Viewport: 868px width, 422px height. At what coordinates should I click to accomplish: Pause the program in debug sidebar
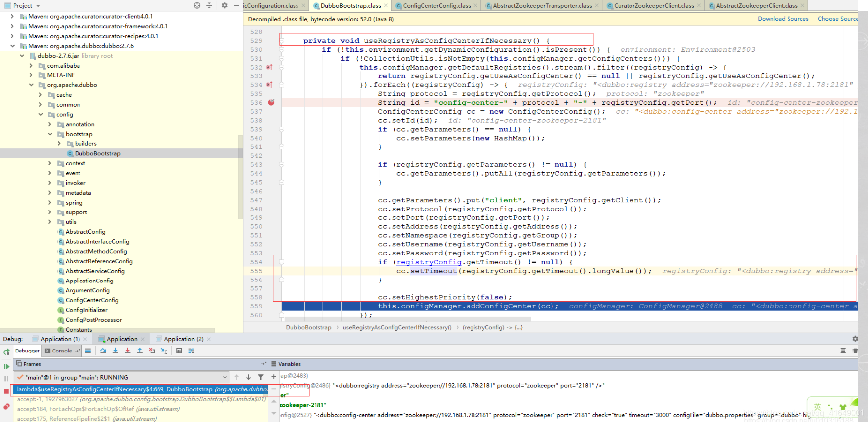(6, 379)
